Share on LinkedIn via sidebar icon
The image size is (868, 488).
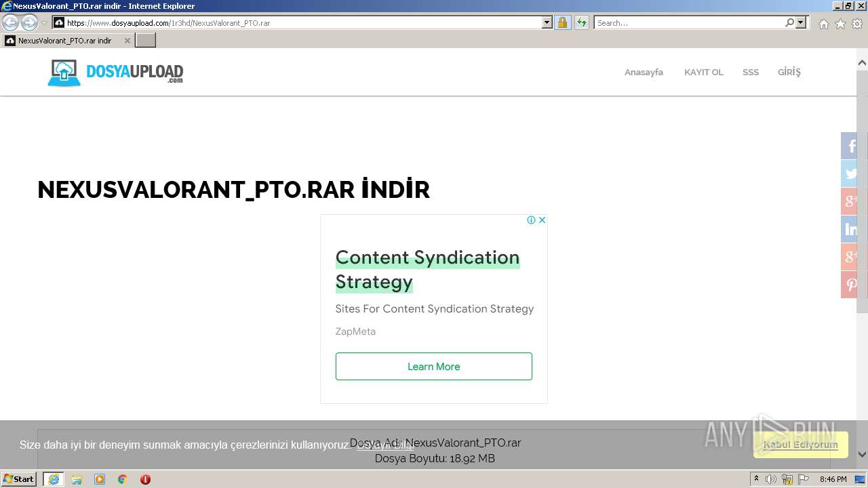[x=850, y=229]
